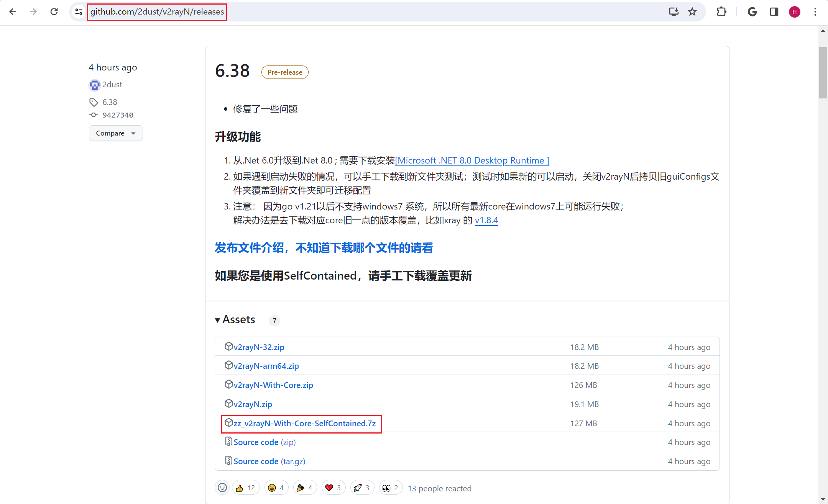Click 127 MB size of SelfContained.7z
This screenshot has height=504, width=828.
583,423
